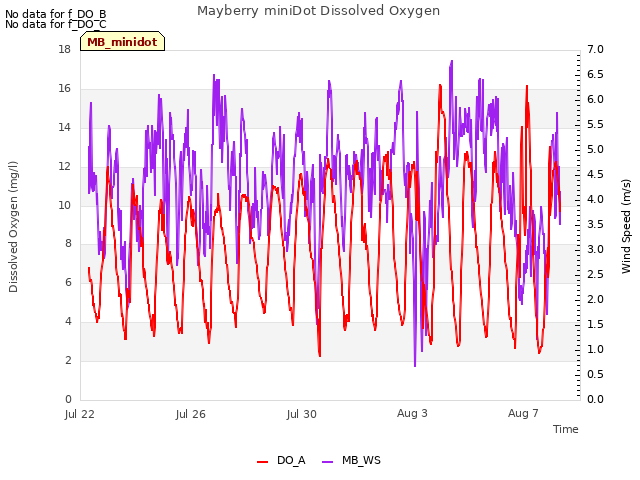Click the 1.0 wind speed tick label
Image resolution: width=640 pixels, height=480 pixels.
(595, 349)
